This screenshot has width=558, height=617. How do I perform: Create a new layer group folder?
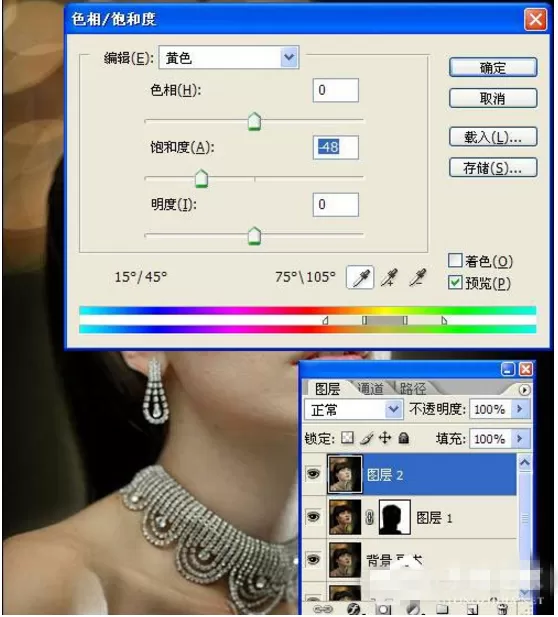coord(442,609)
